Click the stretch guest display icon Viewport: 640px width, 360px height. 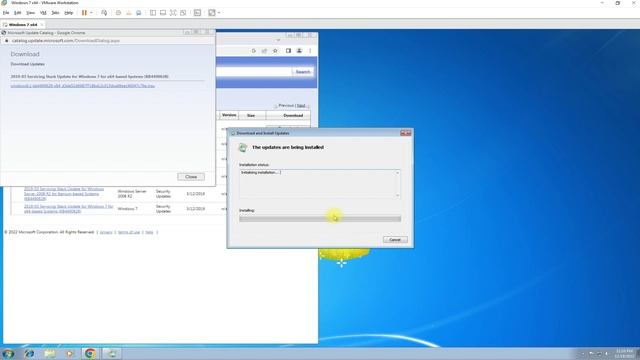coord(212,13)
